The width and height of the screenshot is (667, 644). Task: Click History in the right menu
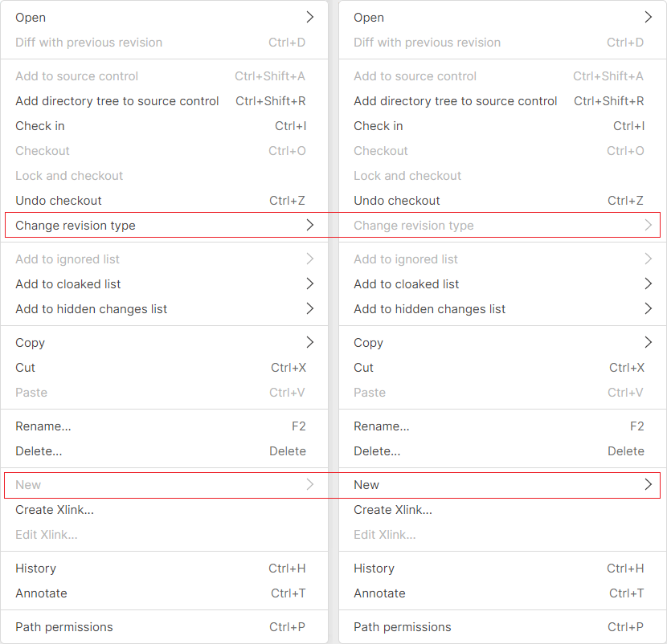pos(374,569)
